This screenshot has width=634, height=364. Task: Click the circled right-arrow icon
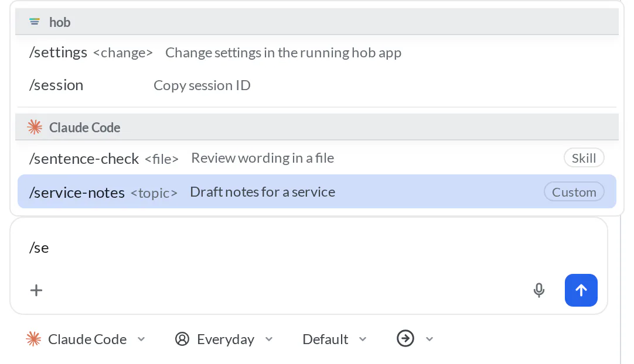coord(405,339)
